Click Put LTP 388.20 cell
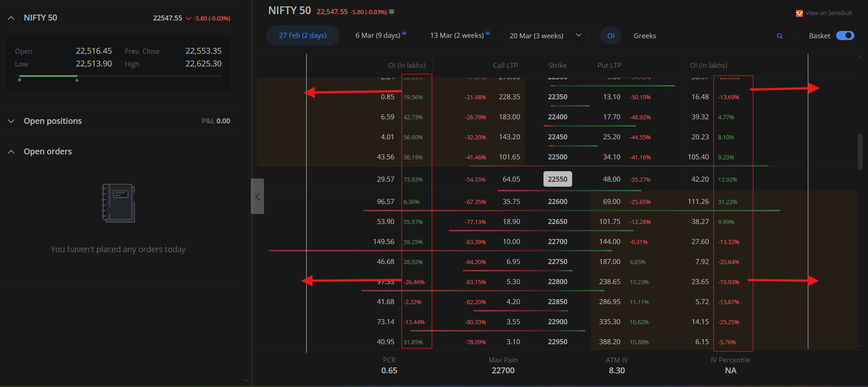The image size is (868, 387). 610,342
